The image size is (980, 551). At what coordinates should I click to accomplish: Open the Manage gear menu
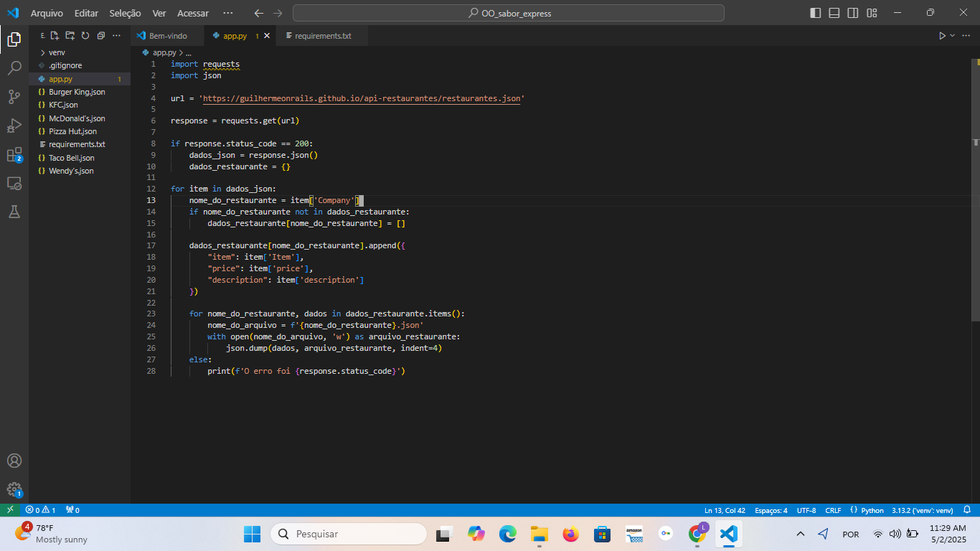point(14,489)
